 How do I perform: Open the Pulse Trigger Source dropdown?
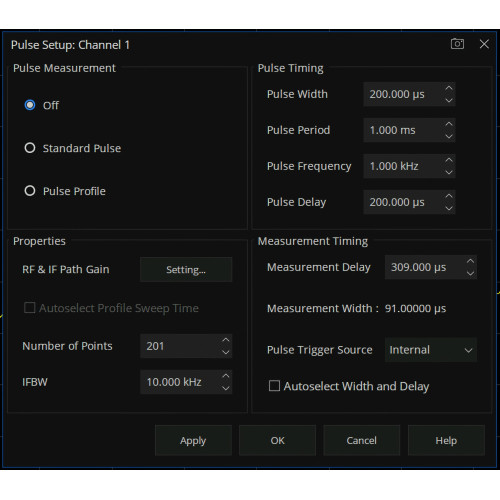431,350
